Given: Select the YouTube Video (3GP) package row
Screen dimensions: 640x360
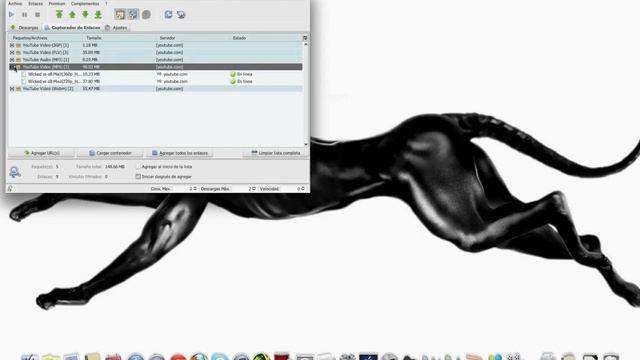Looking at the screenshot, I should click(156, 45).
